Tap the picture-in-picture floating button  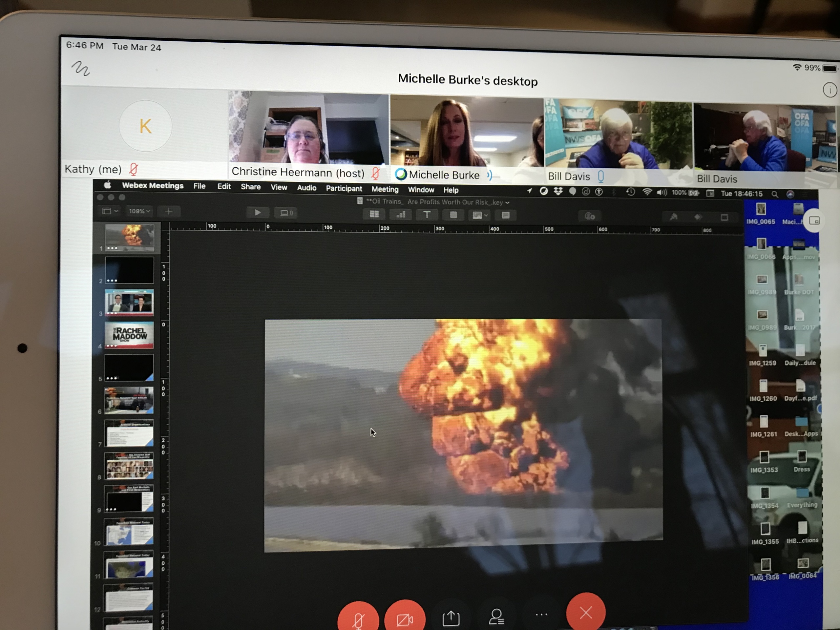tap(814, 220)
